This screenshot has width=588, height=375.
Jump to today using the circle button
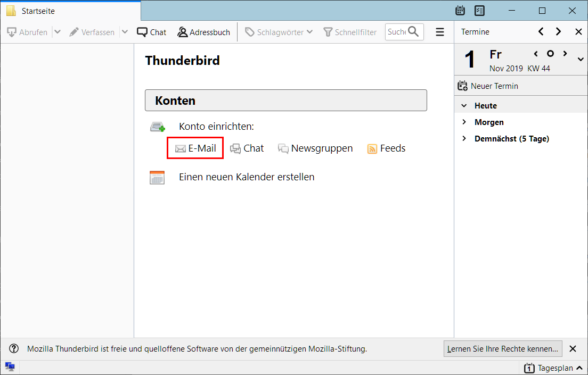click(551, 54)
